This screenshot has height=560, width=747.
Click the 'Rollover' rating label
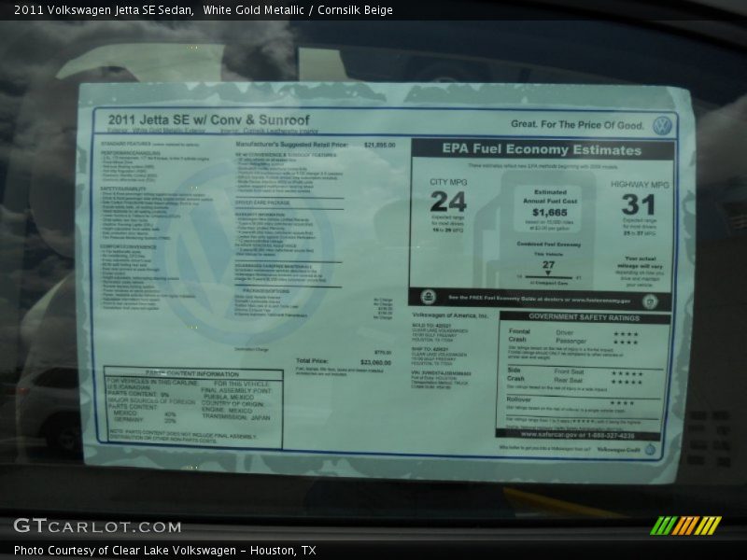coord(518,399)
